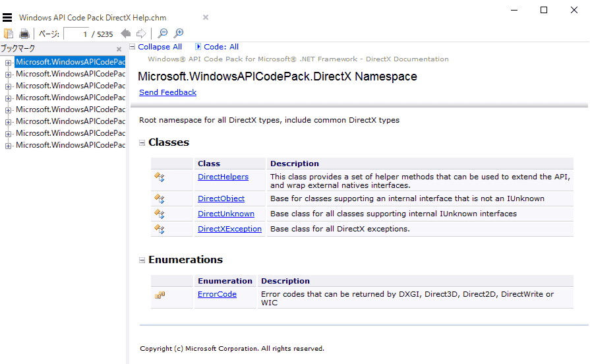Minimize the help viewer window
Image resolution: width=590 pixels, height=364 pixels.
coord(514,10)
